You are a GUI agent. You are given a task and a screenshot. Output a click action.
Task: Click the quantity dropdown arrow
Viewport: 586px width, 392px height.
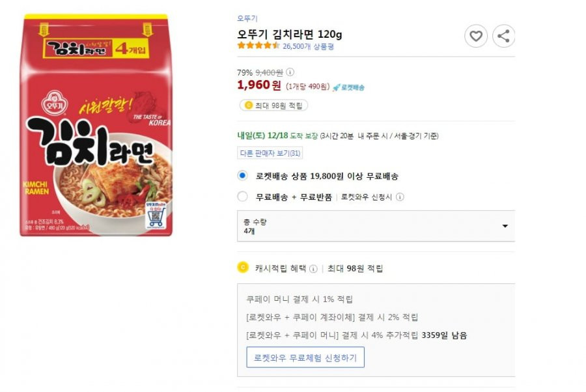505,226
